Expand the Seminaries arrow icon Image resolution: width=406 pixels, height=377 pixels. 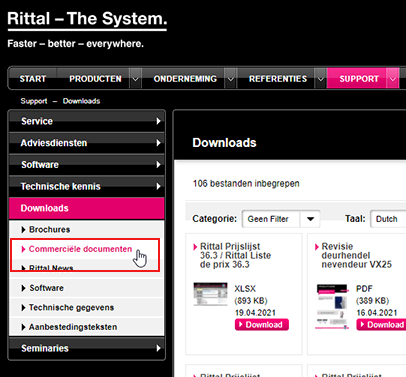pyautogui.click(x=159, y=348)
